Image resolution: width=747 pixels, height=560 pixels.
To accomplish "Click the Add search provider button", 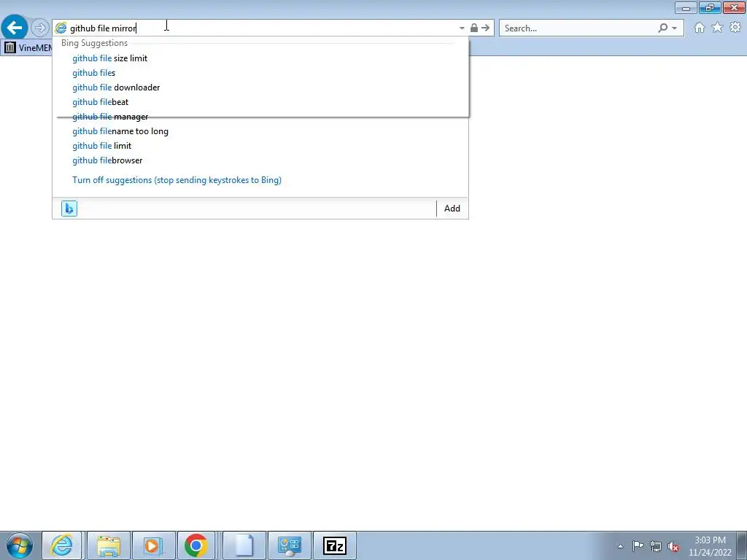I will (x=452, y=209).
